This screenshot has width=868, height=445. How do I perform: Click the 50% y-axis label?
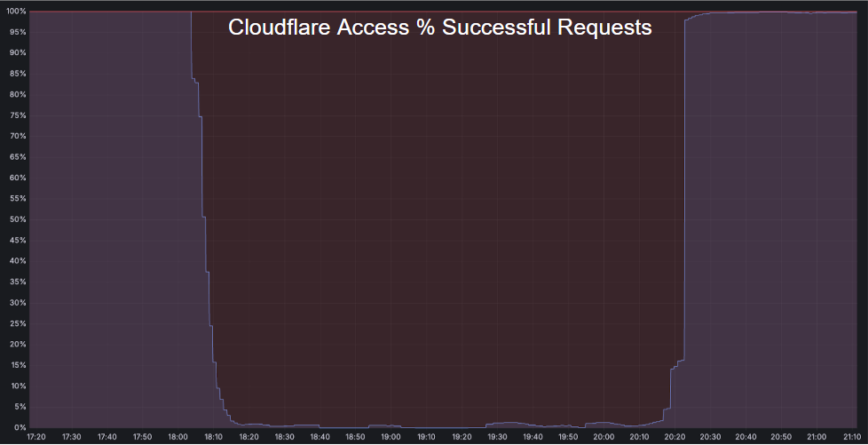coord(19,219)
